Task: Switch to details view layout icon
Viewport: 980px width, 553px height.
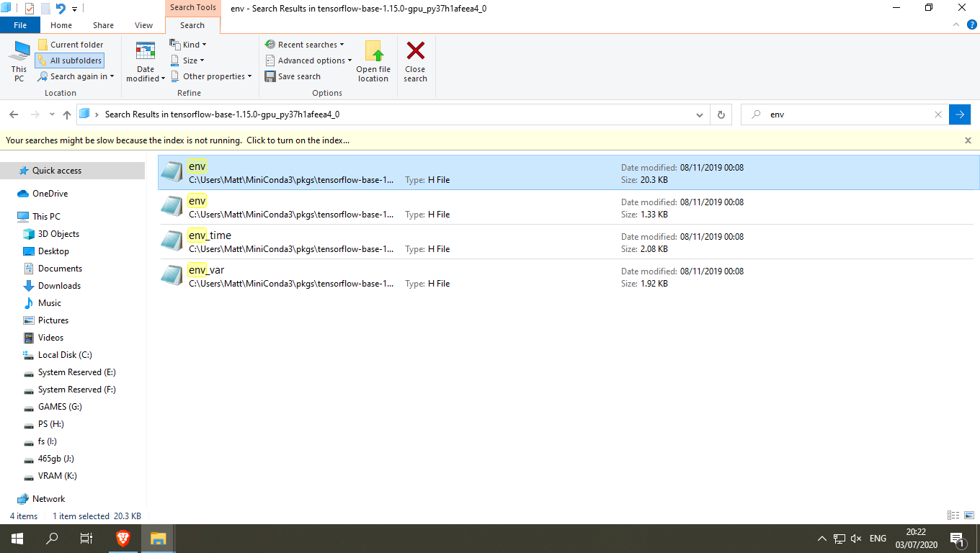Action: tap(953, 516)
